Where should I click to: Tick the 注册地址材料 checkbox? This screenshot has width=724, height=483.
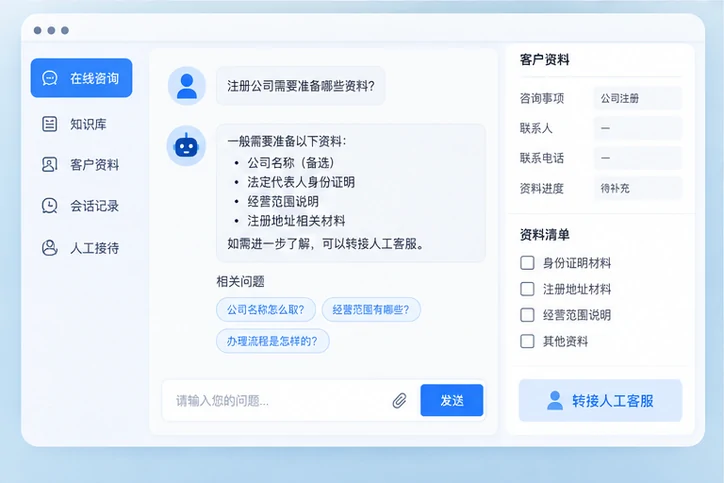[x=527, y=289]
